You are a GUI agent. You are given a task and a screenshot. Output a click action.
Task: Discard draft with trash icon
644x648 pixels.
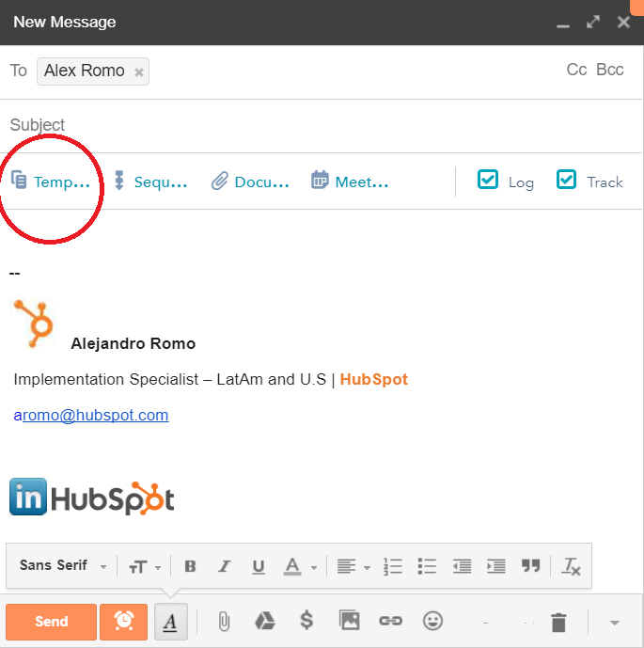[559, 622]
